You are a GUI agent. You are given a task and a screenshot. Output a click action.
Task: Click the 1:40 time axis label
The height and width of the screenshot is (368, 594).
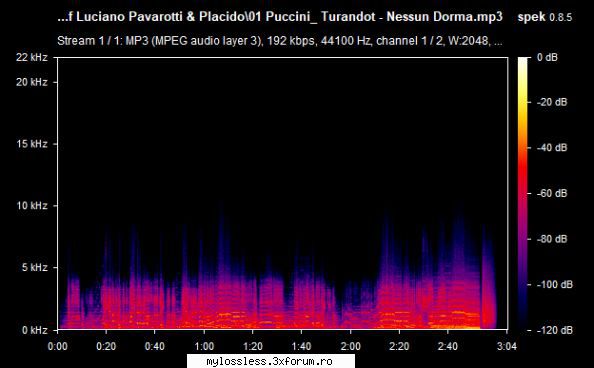tap(302, 346)
